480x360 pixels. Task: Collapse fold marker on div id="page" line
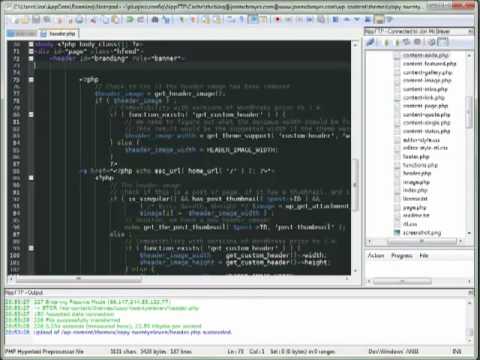tap(31, 51)
